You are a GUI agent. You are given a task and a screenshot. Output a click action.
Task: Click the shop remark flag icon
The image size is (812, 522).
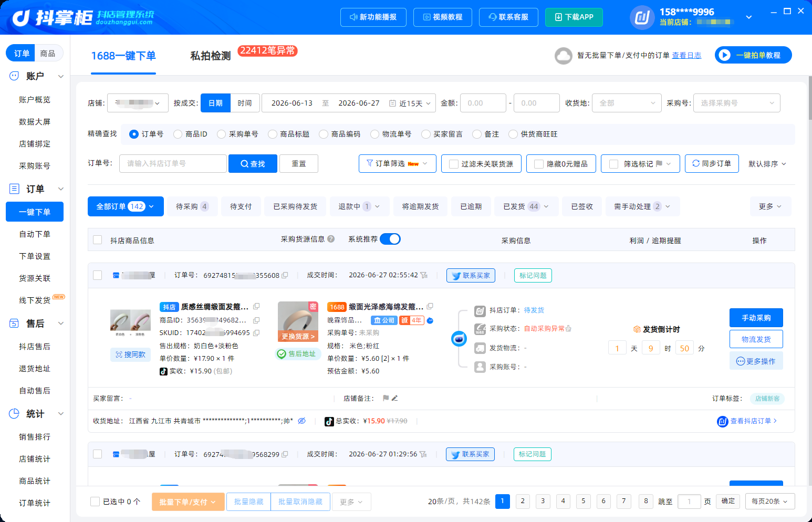tap(386, 398)
